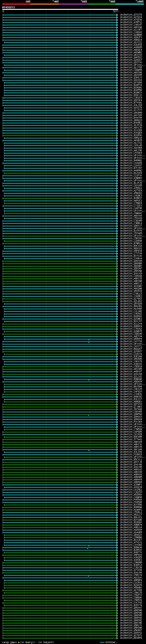This screenshot has width=146, height=644.
Task: Click the yellow triangle in Large gaps legend
Action: pos(19,642)
